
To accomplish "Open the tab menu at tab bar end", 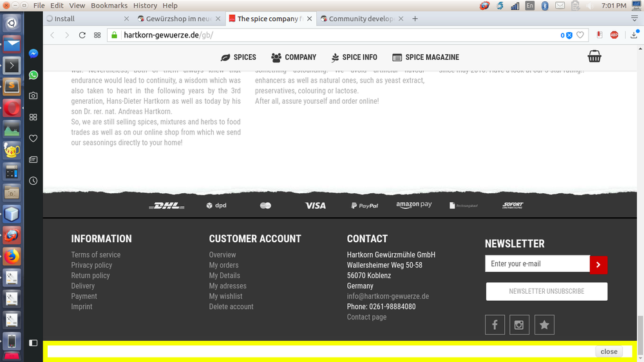I will (634, 19).
